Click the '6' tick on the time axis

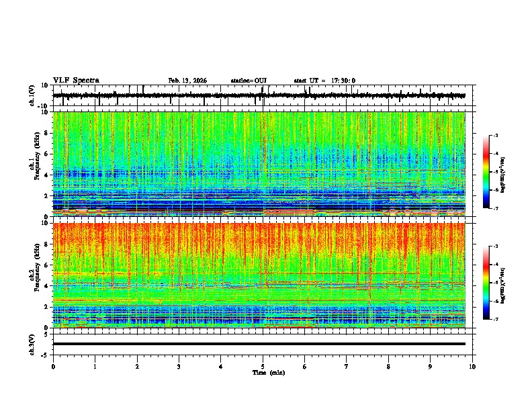(304, 367)
